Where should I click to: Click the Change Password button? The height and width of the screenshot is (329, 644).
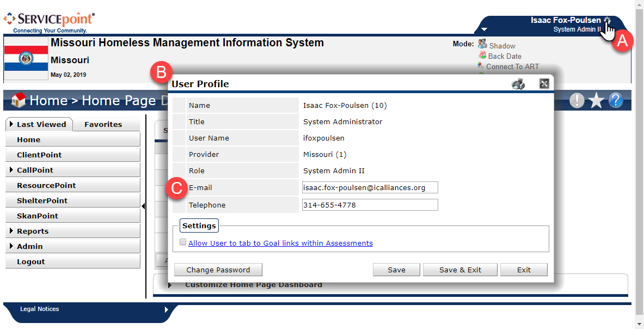218,270
